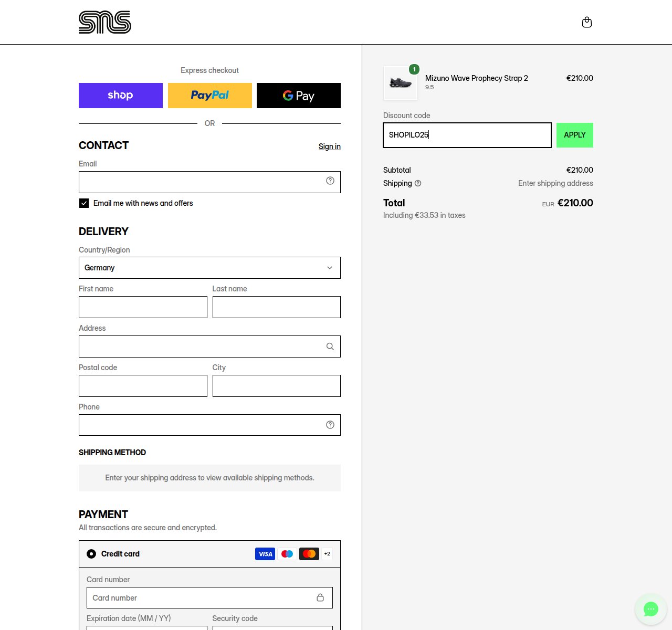Focus the Last name field

pyautogui.click(x=277, y=307)
